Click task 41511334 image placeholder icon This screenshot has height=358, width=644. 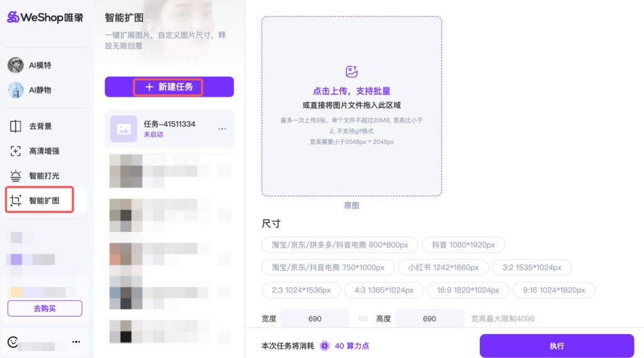coord(124,129)
